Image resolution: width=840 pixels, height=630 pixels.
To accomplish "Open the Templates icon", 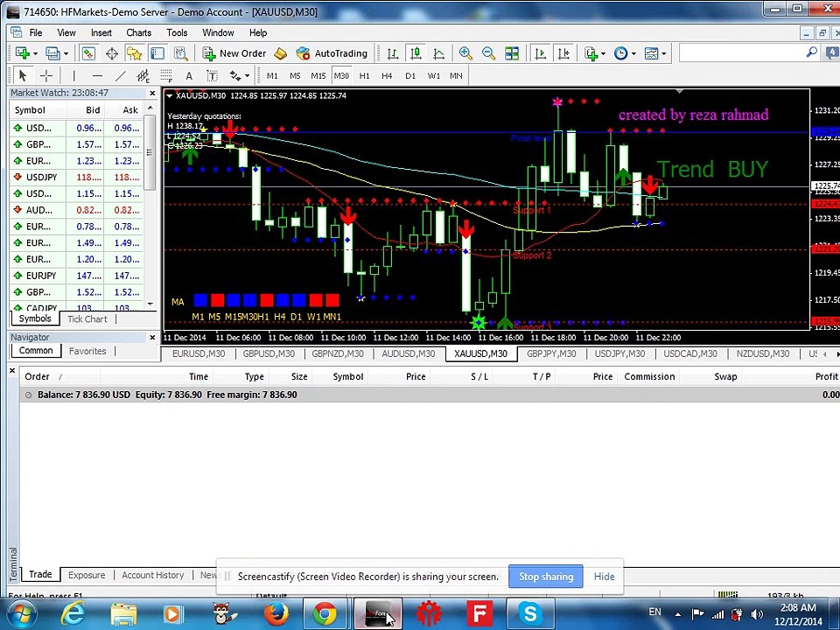I will click(x=651, y=53).
